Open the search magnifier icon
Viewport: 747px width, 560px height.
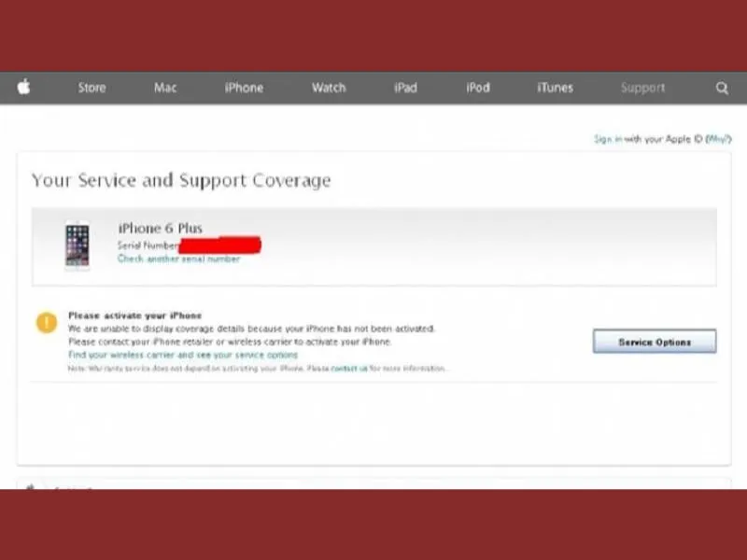pyautogui.click(x=722, y=88)
